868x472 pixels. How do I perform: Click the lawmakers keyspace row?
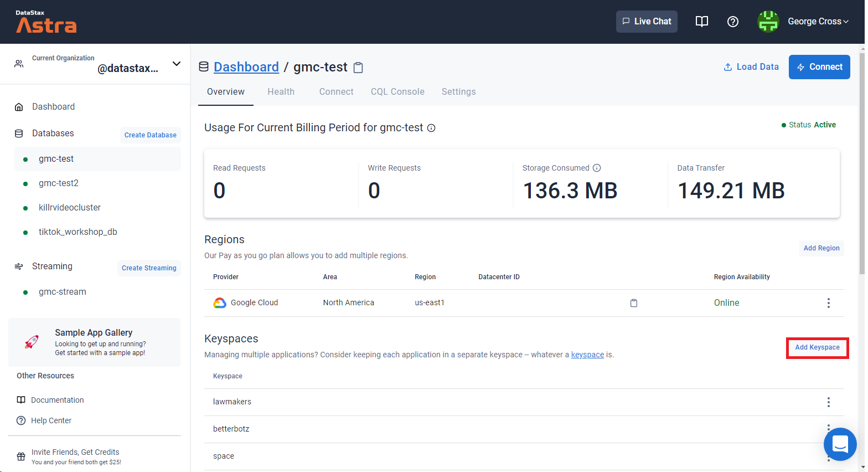tap(524, 402)
